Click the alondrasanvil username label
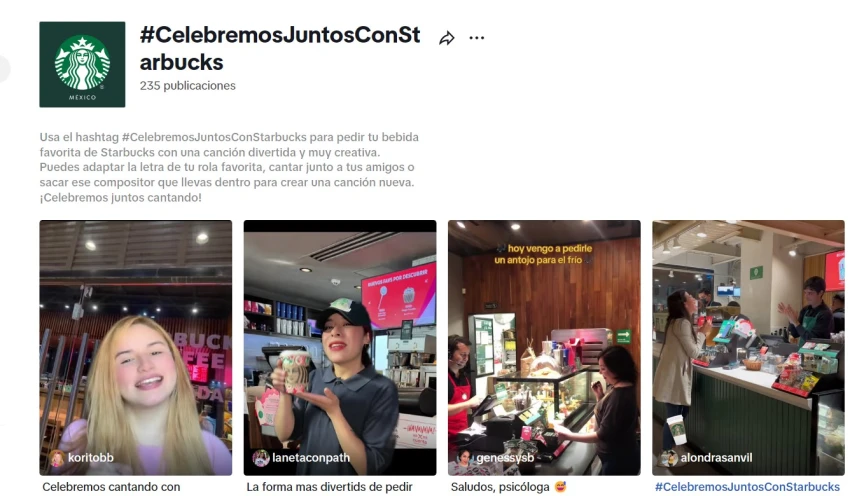Viewport: 850px width, 496px height. (x=716, y=458)
